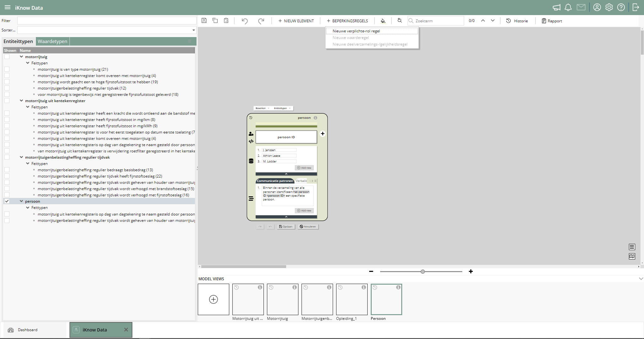Image resolution: width=644 pixels, height=339 pixels.
Task: Click the plus icon beside persoon ID
Action: point(323,134)
